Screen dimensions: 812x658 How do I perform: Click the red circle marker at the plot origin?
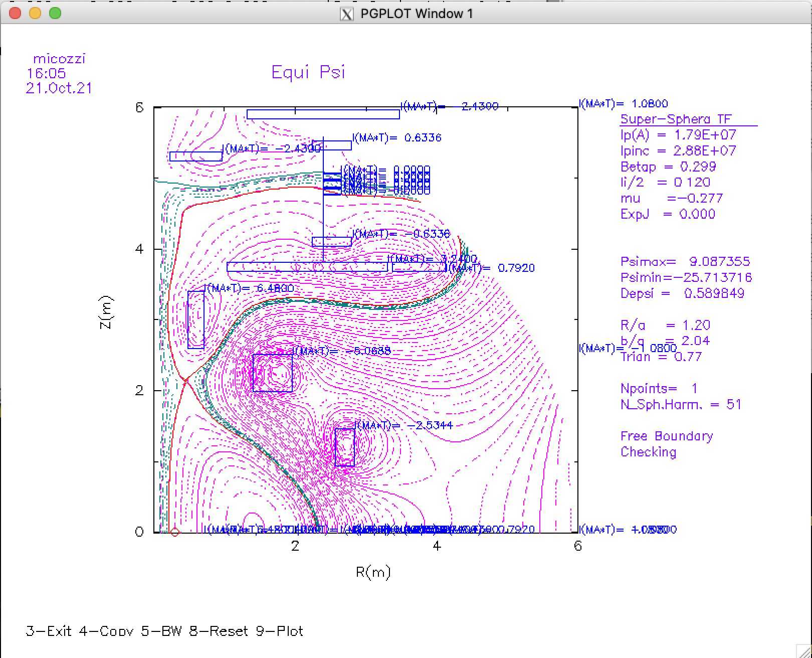point(175,532)
